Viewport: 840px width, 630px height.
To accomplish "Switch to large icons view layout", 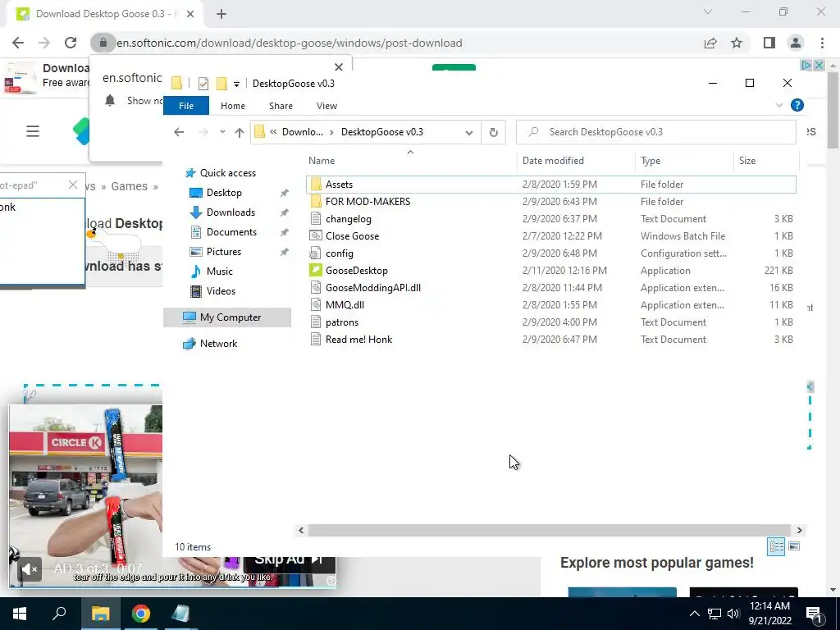I will click(794, 546).
